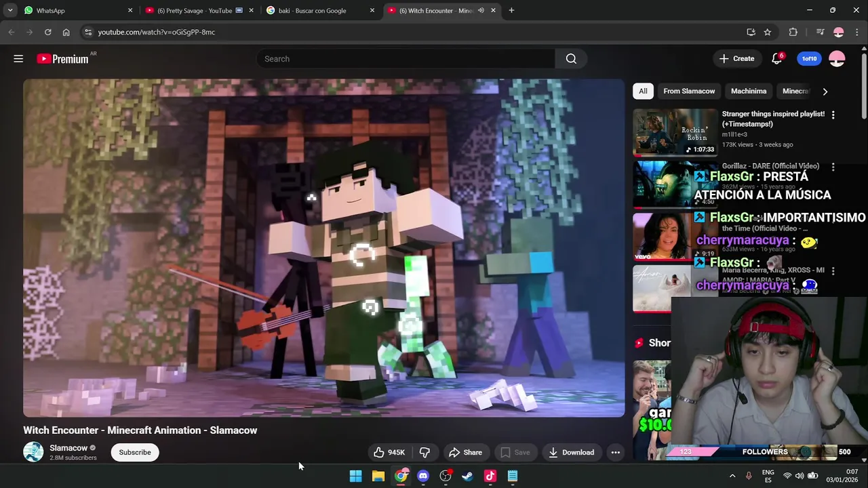Mute the Witch Encounter tab audio icon
Screen dimensions: 868x488
click(481, 10)
